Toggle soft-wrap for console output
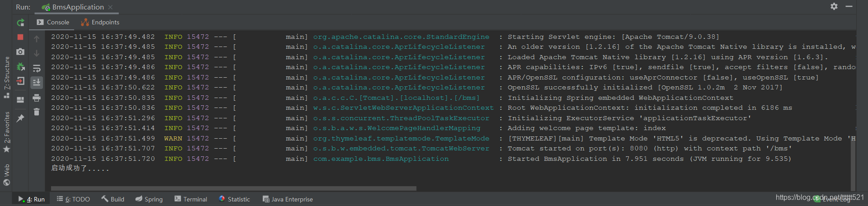Image resolution: width=868 pixels, height=206 pixels. tap(37, 68)
